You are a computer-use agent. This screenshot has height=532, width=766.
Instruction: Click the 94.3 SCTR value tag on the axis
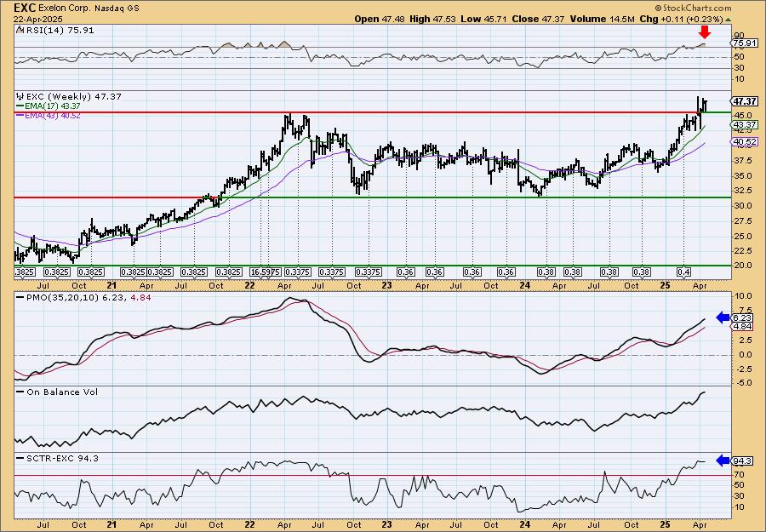(743, 461)
